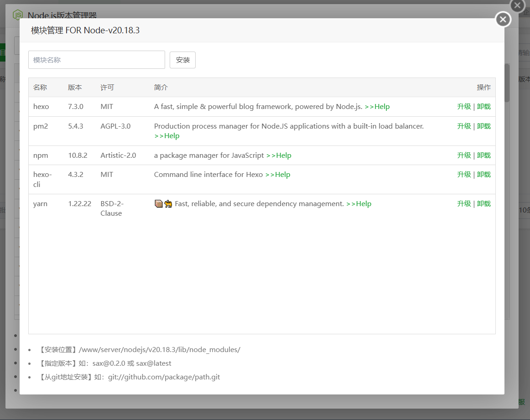Click the yarn package box emoji icon
530x420 pixels.
[159, 204]
